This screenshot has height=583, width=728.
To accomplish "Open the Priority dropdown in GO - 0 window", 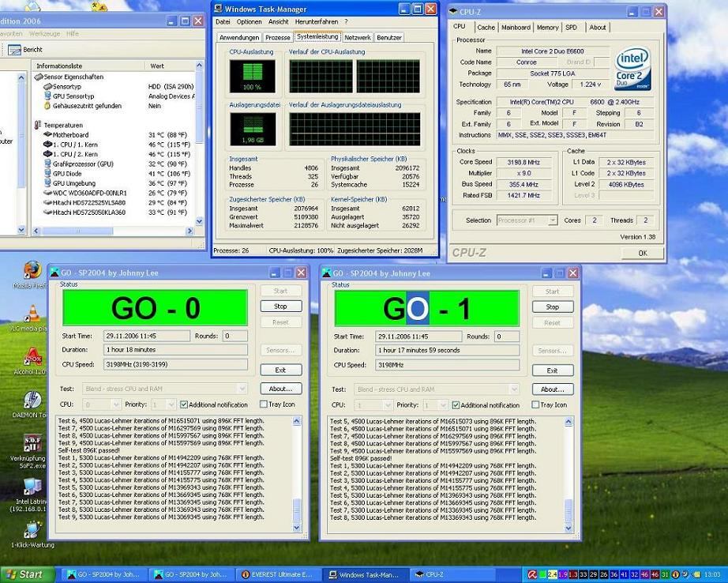I will click(x=171, y=404).
